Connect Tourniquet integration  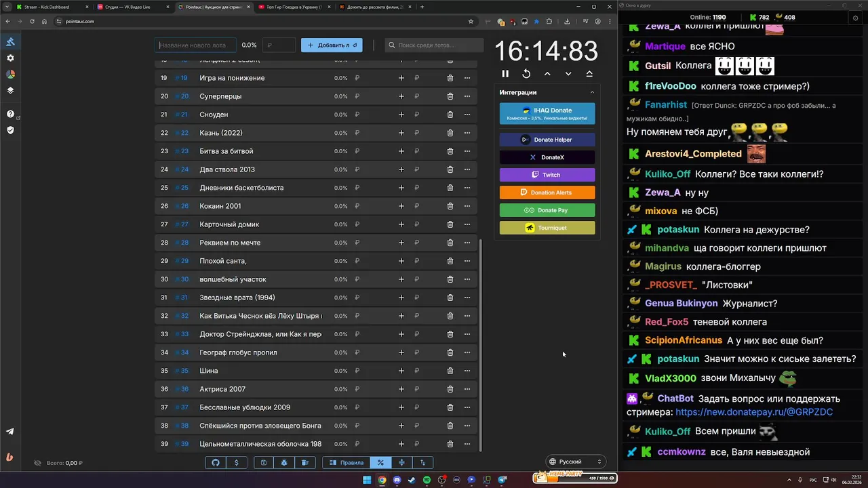pyautogui.click(x=547, y=228)
